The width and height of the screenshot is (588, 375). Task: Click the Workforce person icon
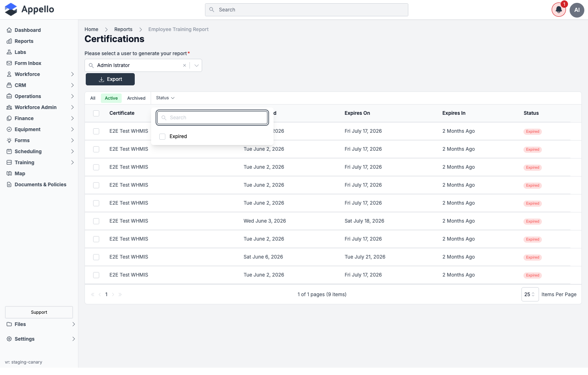(x=9, y=74)
